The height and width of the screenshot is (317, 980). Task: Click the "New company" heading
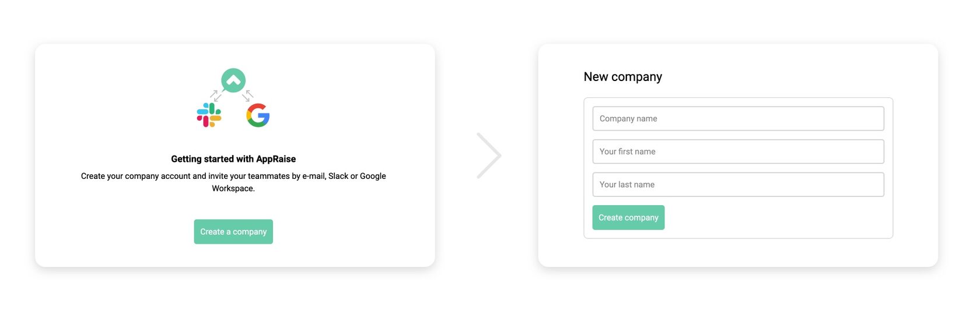click(x=622, y=77)
